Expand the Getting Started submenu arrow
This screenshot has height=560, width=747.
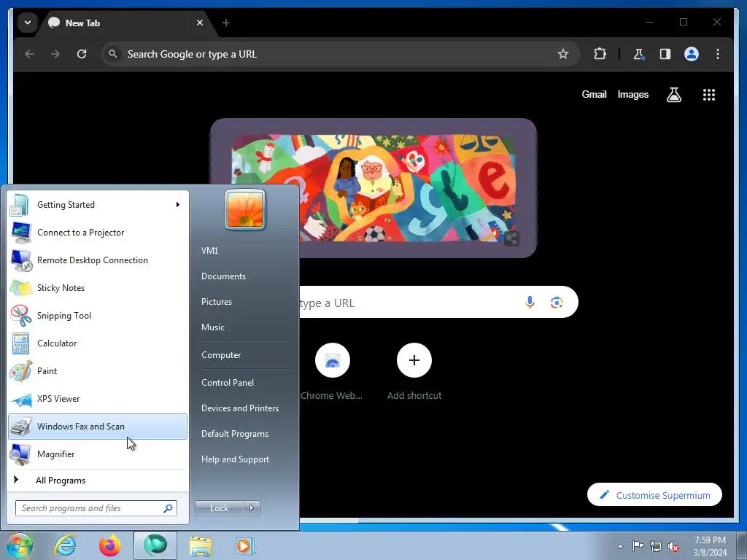[x=178, y=205]
